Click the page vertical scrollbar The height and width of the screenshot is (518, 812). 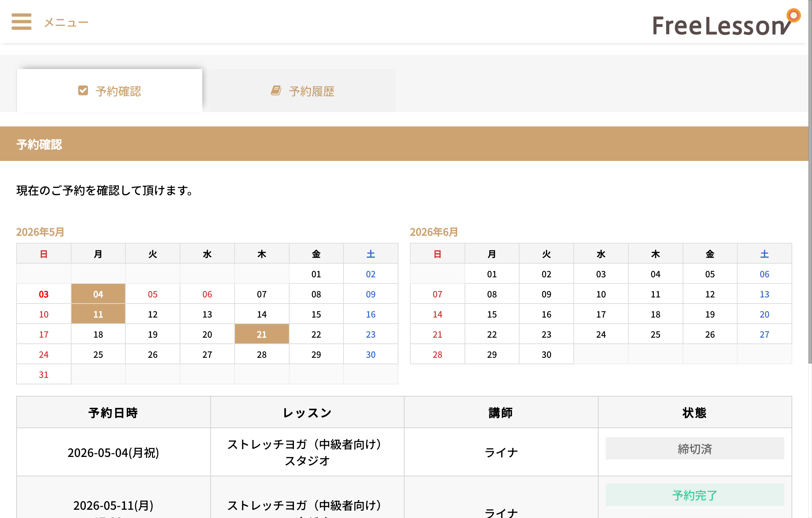[x=810, y=181]
